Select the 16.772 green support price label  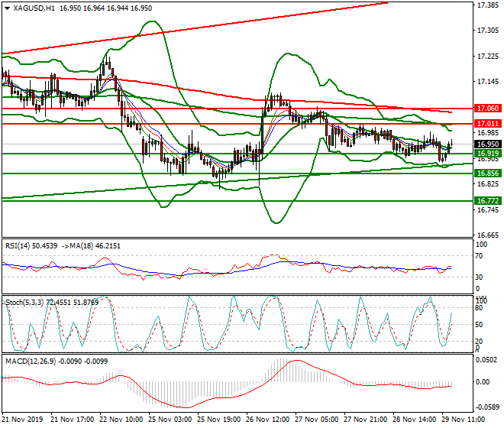pos(488,201)
